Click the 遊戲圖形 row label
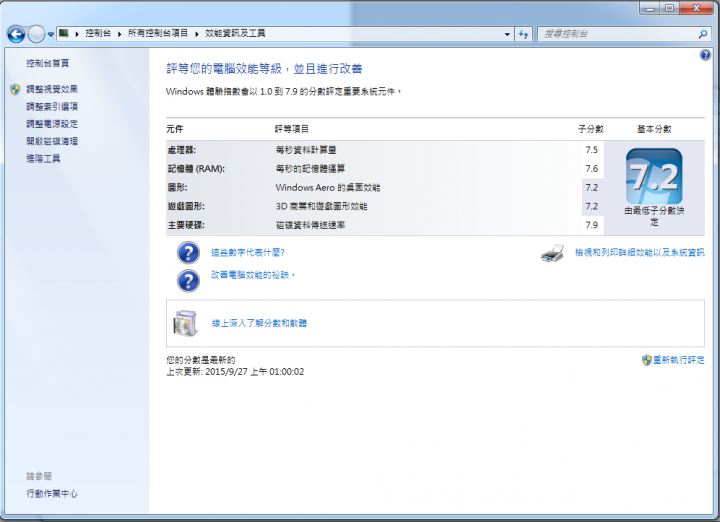The width and height of the screenshot is (720, 522). coord(186,207)
